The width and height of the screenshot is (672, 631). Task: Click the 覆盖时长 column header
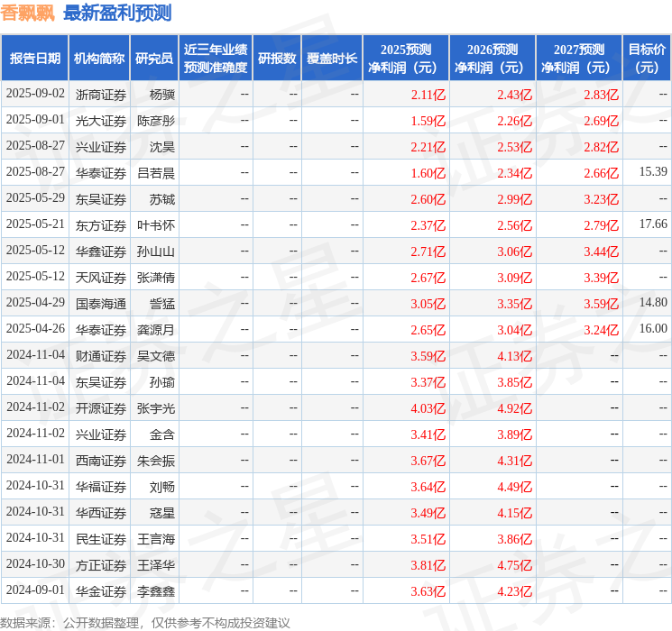coord(332,59)
